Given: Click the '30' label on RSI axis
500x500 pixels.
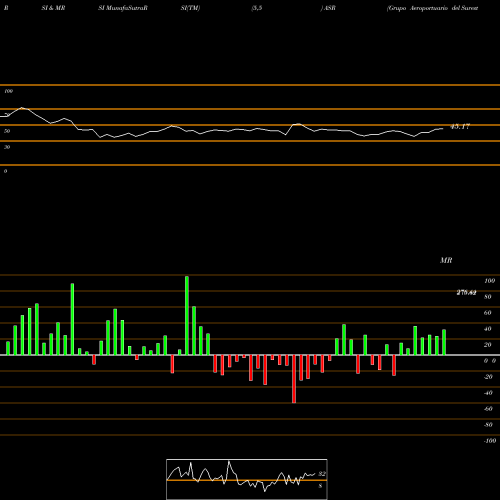Looking at the screenshot, I should coord(7,147).
